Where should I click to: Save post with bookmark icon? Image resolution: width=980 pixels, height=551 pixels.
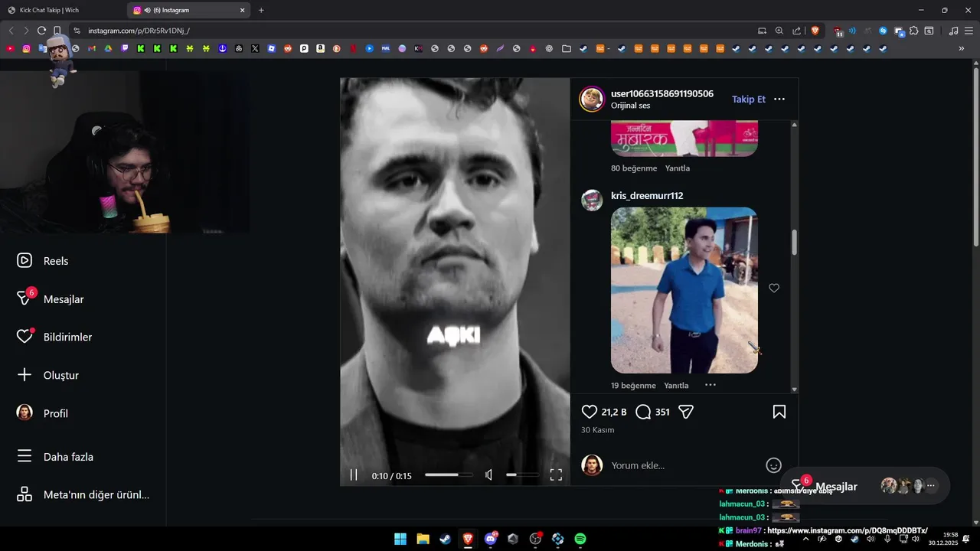[x=779, y=412]
